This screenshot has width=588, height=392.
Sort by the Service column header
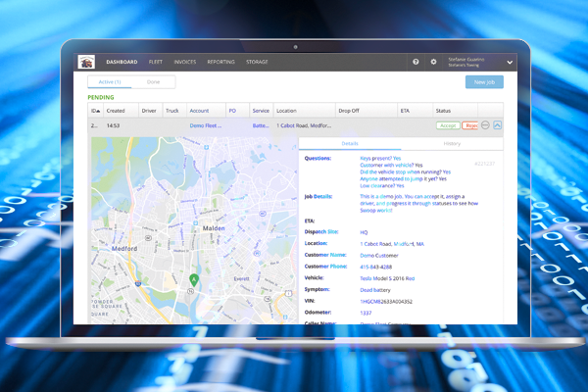coord(261,111)
